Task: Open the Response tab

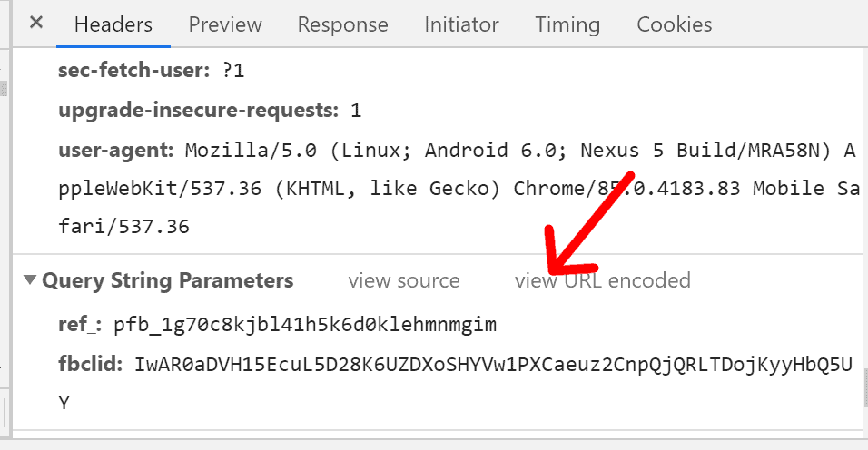Action: [x=342, y=24]
